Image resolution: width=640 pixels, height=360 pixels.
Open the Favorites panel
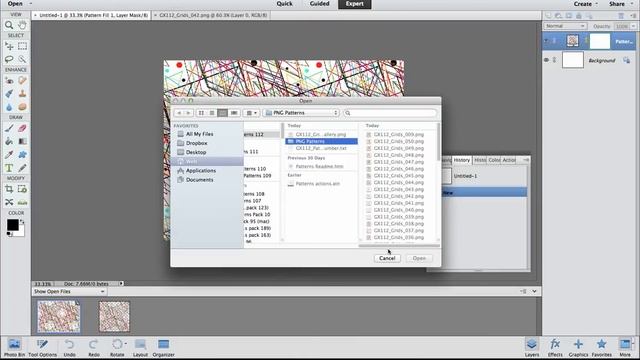pyautogui.click(x=601, y=348)
